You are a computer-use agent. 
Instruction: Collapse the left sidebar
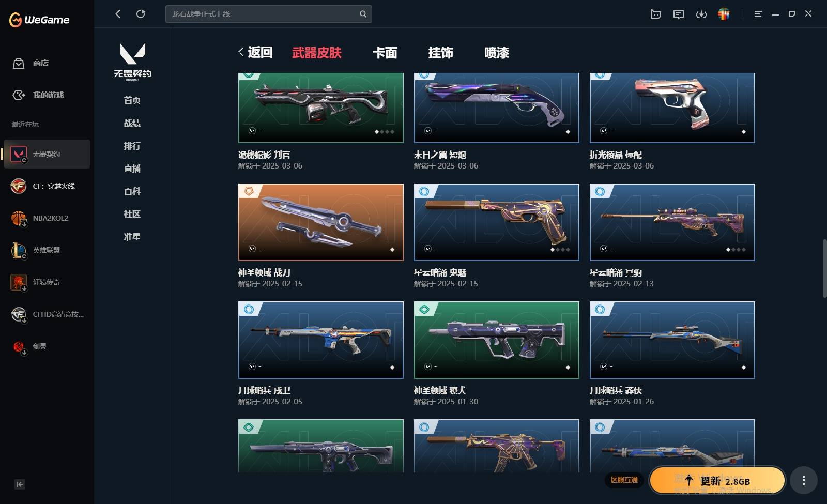20,484
